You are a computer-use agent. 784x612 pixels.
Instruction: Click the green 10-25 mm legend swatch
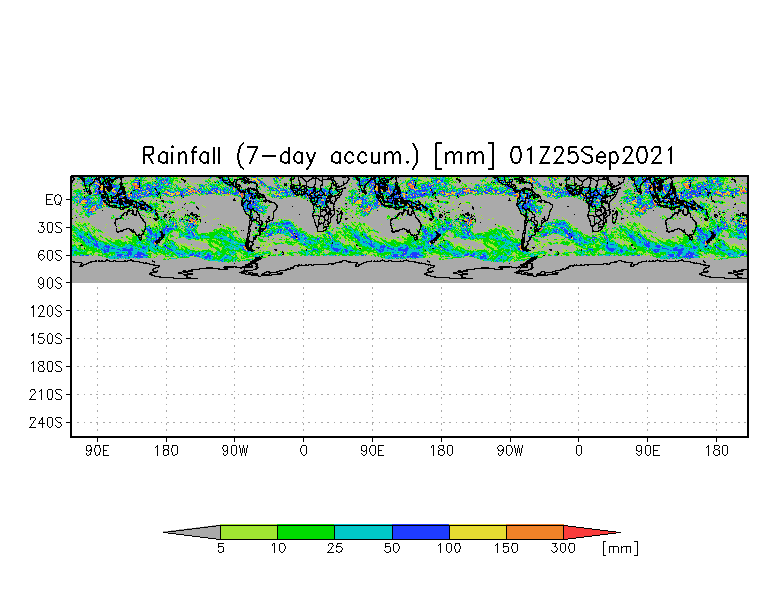(x=306, y=532)
